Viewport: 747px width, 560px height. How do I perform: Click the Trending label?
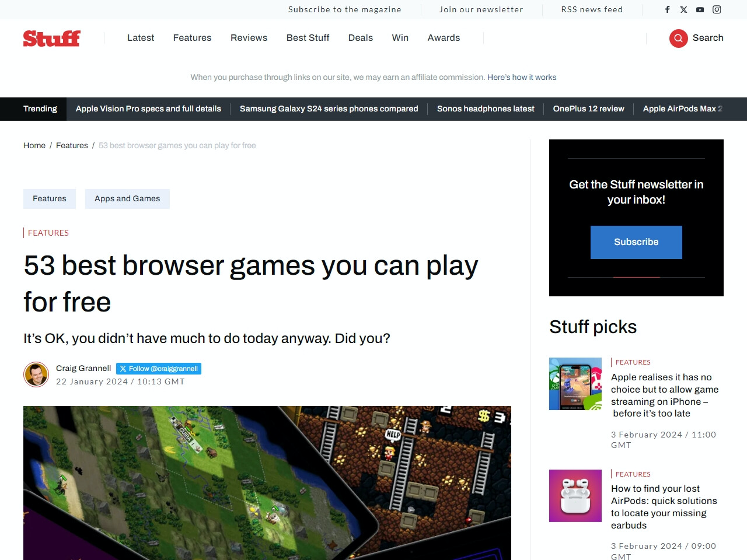click(40, 108)
